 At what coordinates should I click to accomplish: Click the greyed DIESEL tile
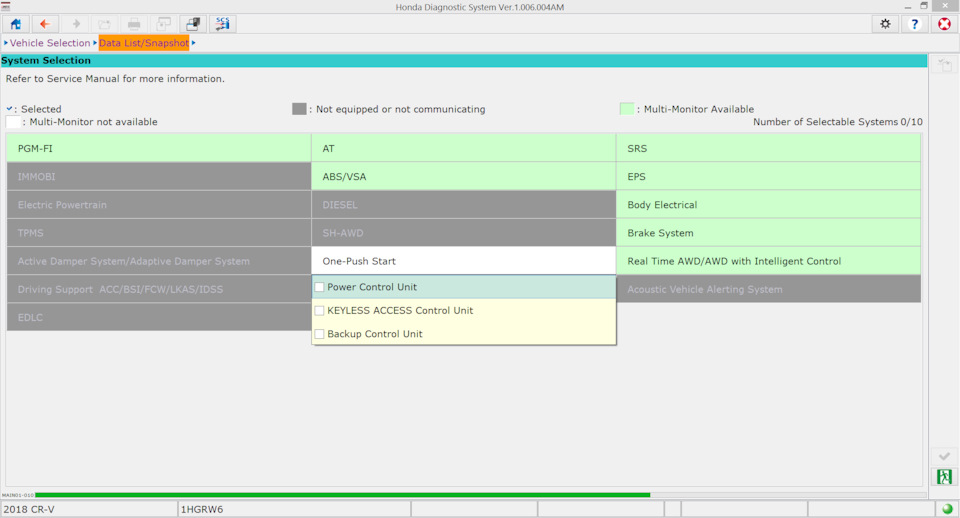point(463,205)
